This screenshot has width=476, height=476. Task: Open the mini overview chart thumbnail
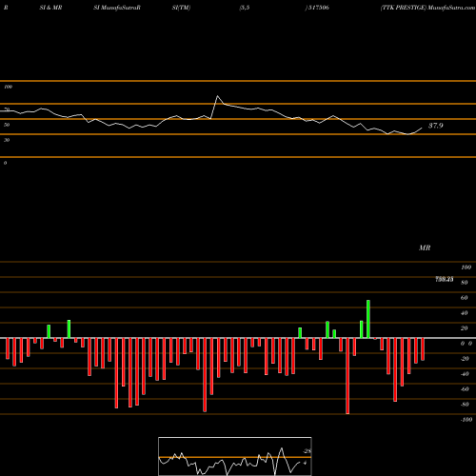coord(235,456)
